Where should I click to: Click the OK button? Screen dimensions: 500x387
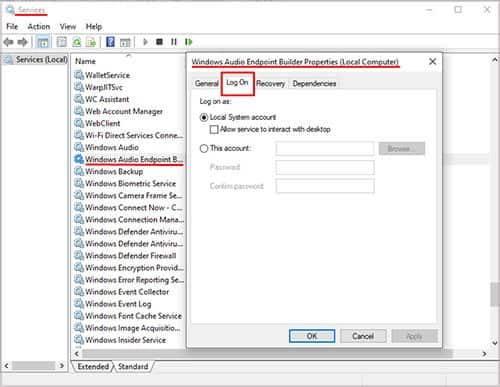click(312, 336)
